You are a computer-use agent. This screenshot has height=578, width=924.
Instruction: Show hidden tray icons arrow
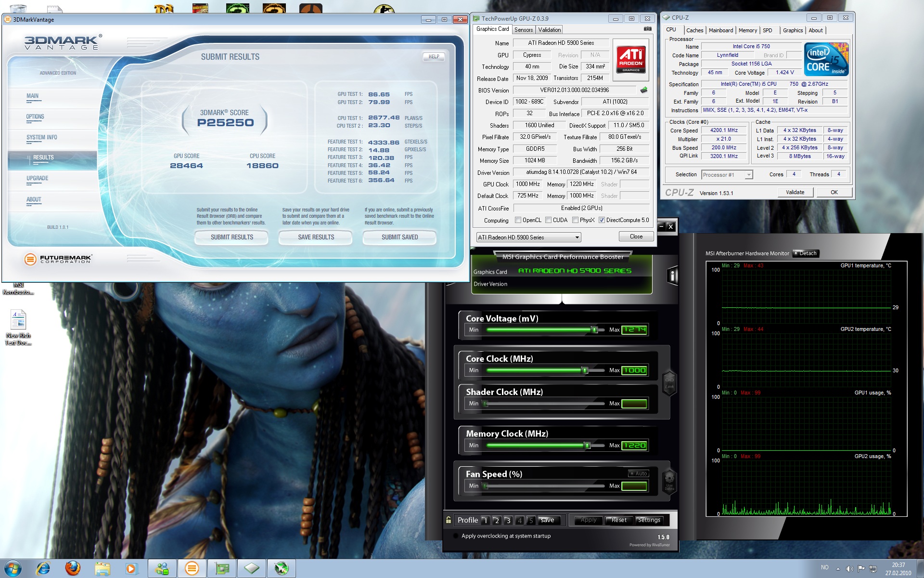(x=838, y=569)
